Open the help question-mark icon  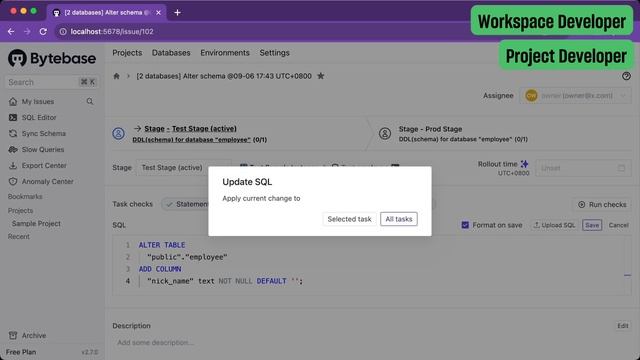pos(626,76)
